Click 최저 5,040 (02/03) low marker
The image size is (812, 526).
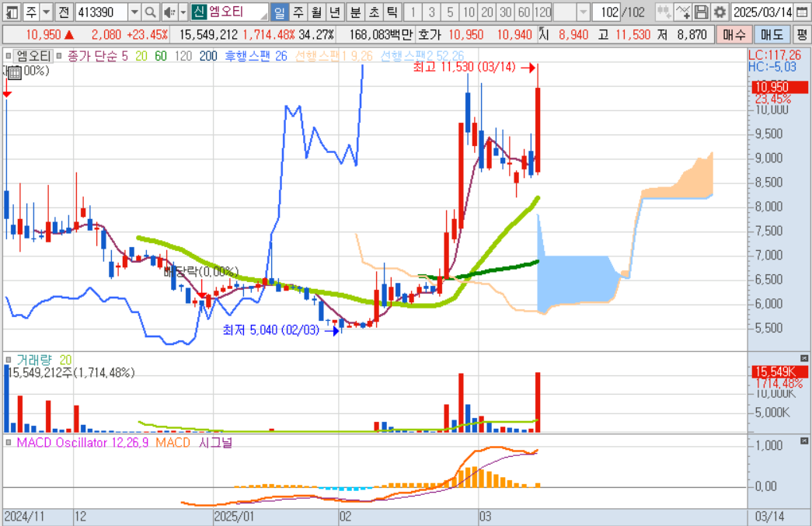click(x=271, y=329)
